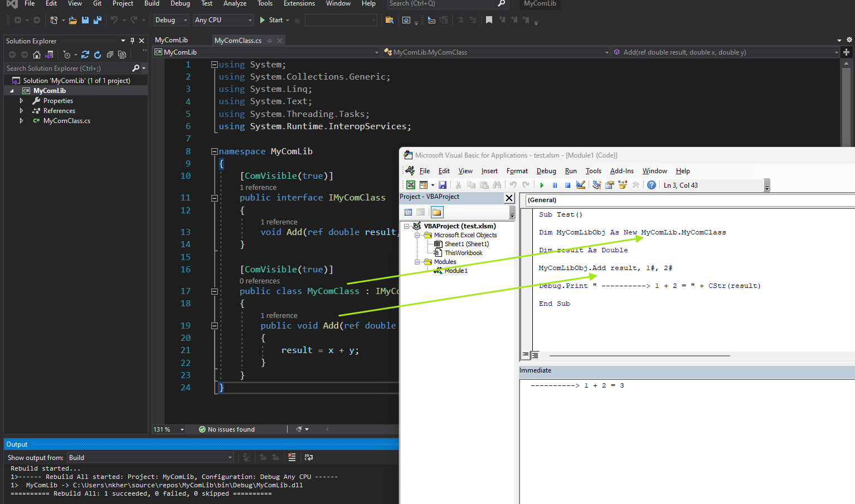Click the Save icon in VBA toolbar

coord(443,185)
